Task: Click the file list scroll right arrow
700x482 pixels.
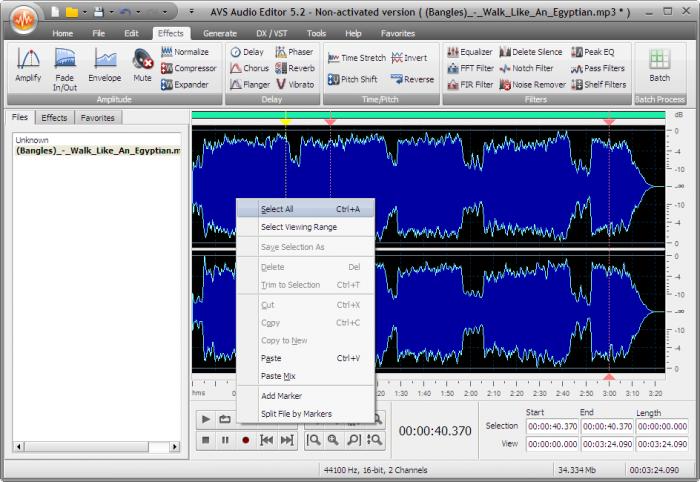Action: click(x=175, y=446)
